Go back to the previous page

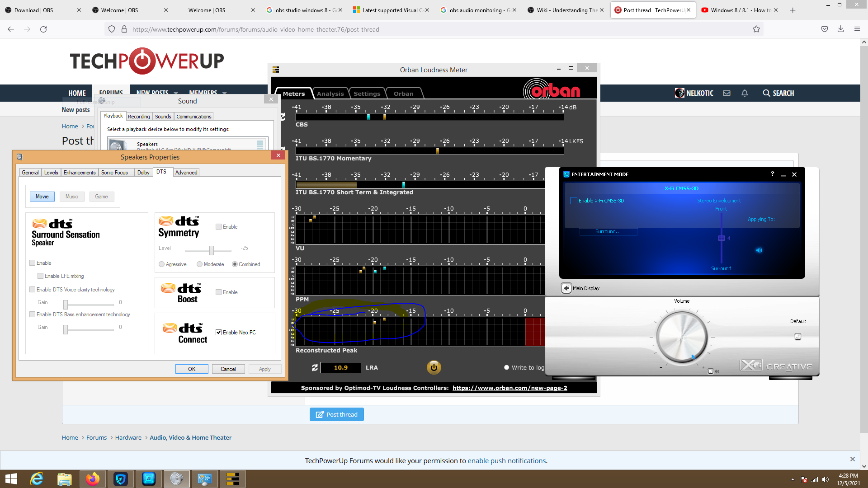click(11, 29)
